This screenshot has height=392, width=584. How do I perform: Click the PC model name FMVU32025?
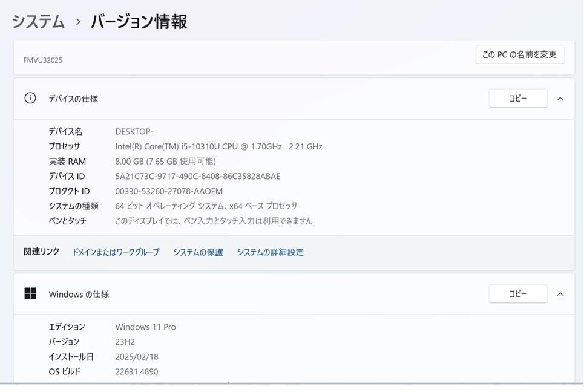(43, 60)
